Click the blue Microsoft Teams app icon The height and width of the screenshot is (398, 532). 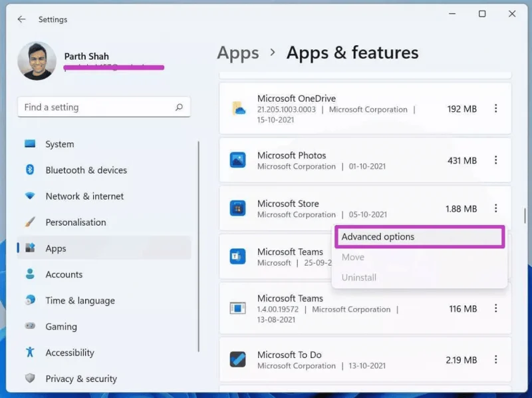coord(237,256)
